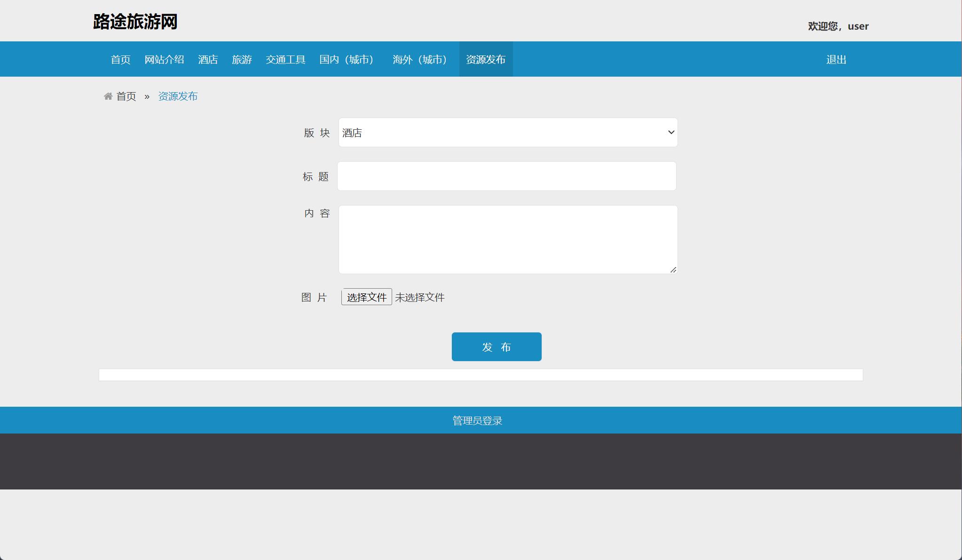This screenshot has height=560, width=962.
Task: Click the 选择文件 file chooser button
Action: 366,297
